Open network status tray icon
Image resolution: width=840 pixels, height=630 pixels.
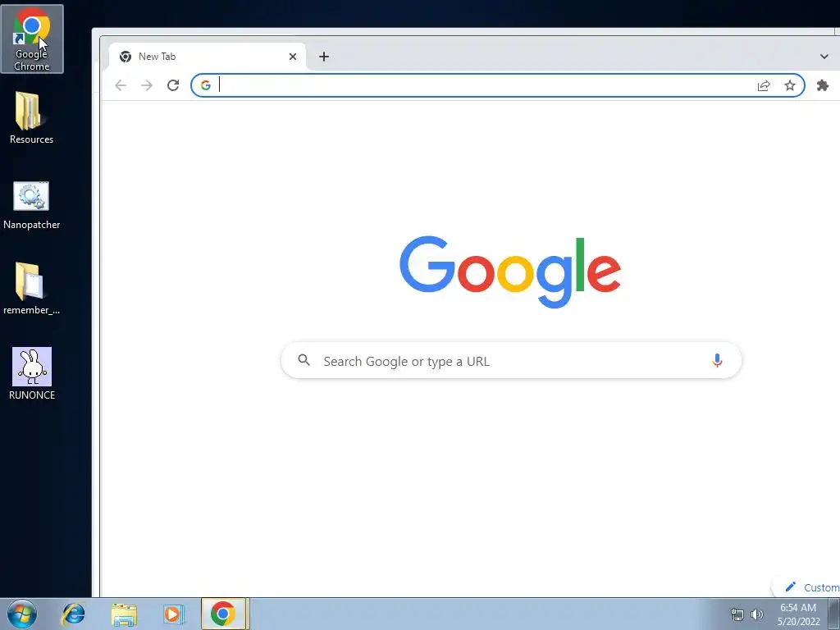[x=737, y=614]
